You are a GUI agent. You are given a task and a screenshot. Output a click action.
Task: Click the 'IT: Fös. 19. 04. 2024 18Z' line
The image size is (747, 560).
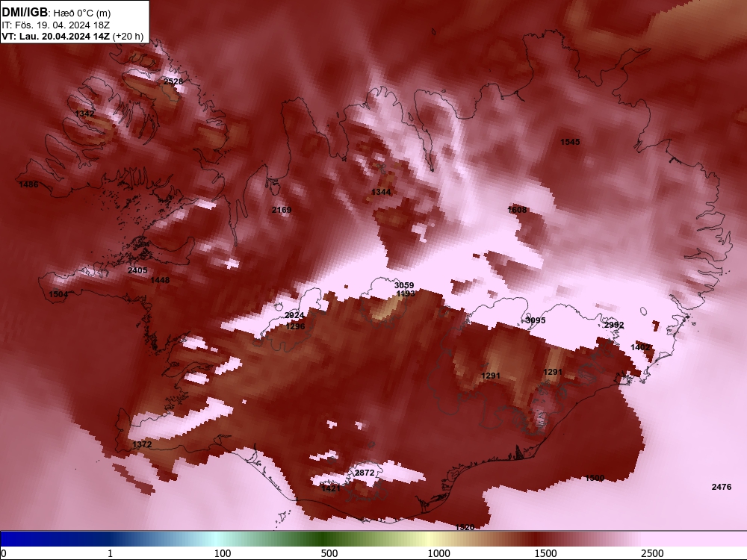55,25
